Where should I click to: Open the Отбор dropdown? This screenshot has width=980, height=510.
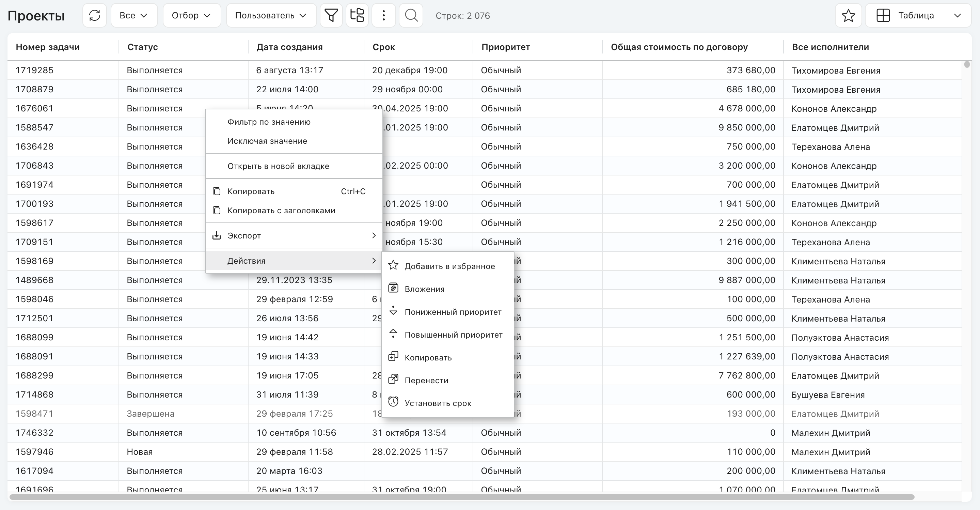[192, 15]
